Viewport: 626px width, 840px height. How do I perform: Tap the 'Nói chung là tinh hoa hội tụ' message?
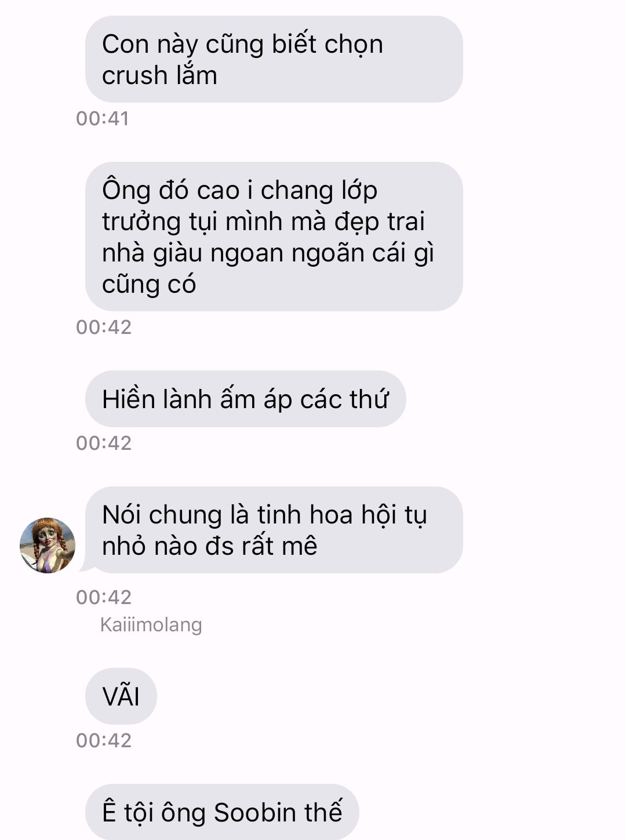tap(274, 530)
